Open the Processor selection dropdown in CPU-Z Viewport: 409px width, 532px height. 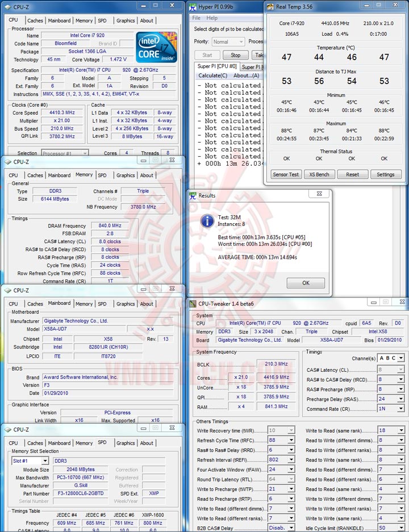point(65,153)
